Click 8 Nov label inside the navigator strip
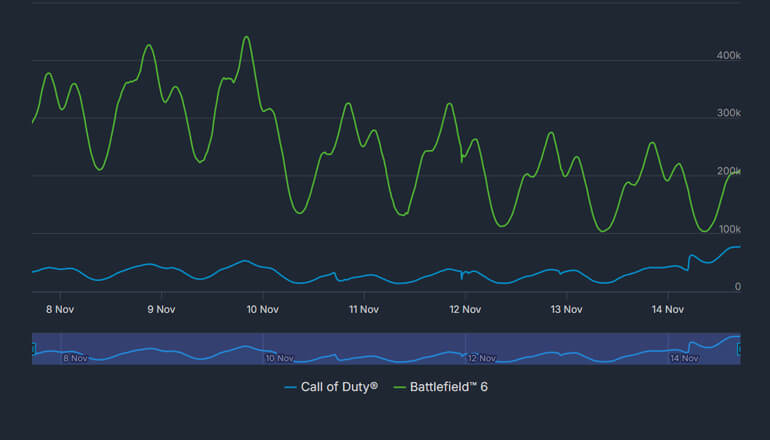The image size is (770, 440). click(74, 357)
